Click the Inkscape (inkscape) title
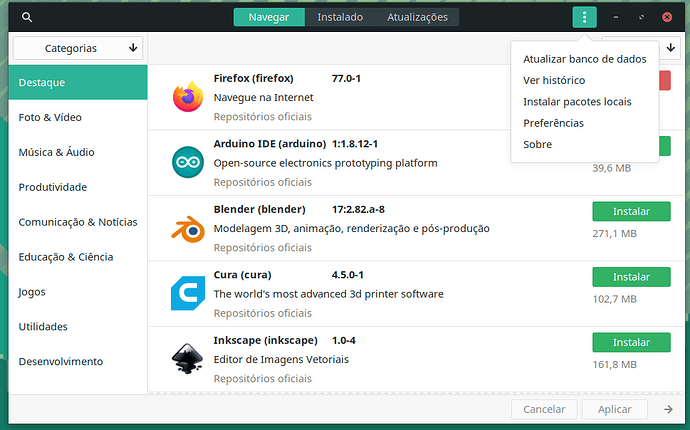This screenshot has width=690, height=430. click(265, 341)
